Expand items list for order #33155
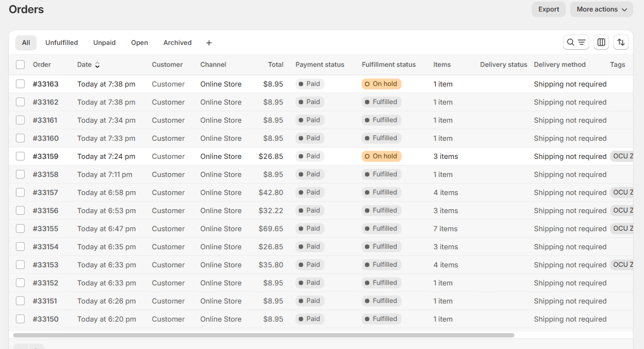This screenshot has width=644, height=349. [445, 228]
